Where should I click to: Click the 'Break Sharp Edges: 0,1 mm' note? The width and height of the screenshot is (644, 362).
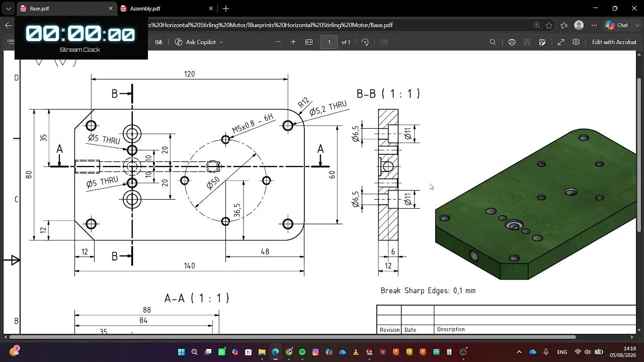coord(428,291)
